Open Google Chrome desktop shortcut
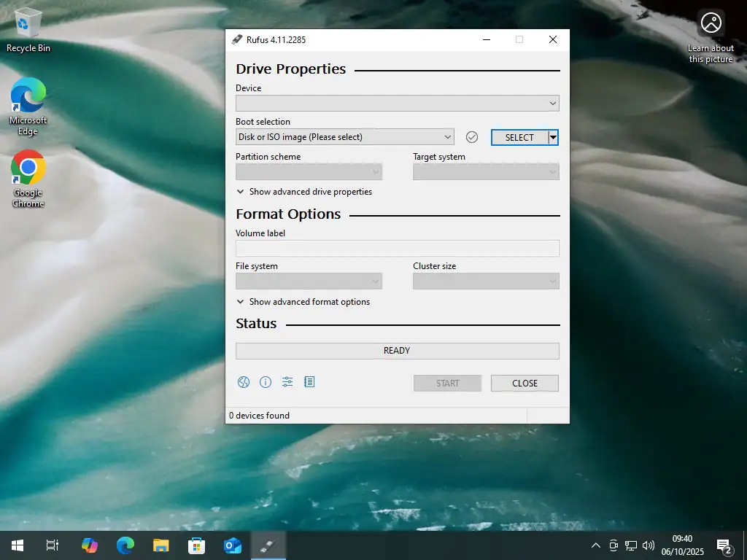Screen dimensions: 747x560 pyautogui.click(x=28, y=179)
